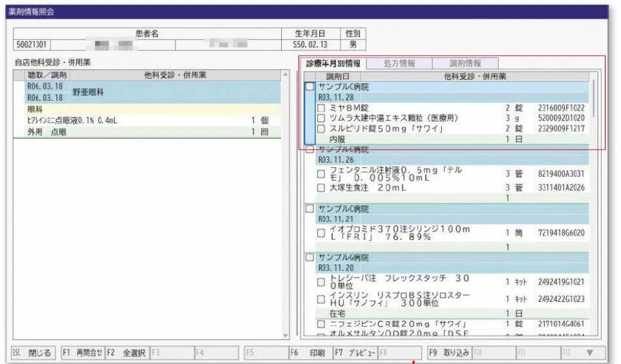Select the 在宅 1日 row
Screen dimensions: 621x364
click(452, 314)
